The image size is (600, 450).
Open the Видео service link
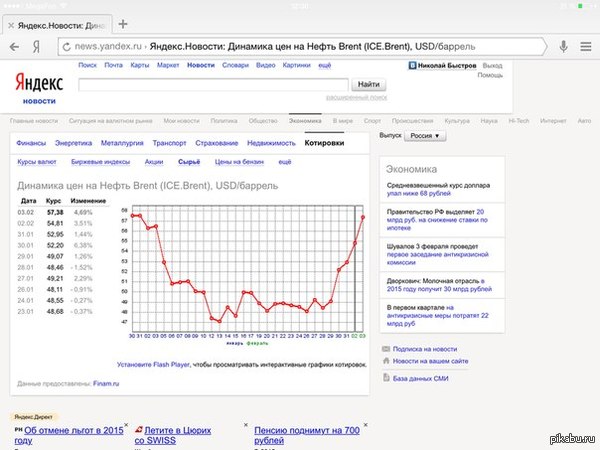tap(266, 65)
